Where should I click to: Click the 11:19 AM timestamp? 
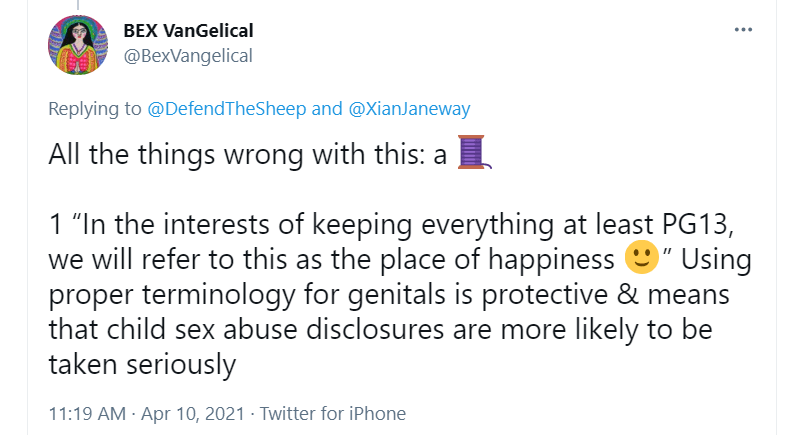coord(87,413)
